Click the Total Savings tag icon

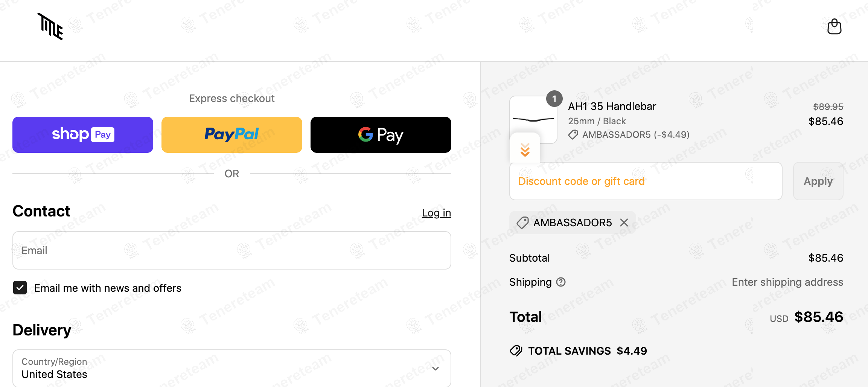point(516,351)
